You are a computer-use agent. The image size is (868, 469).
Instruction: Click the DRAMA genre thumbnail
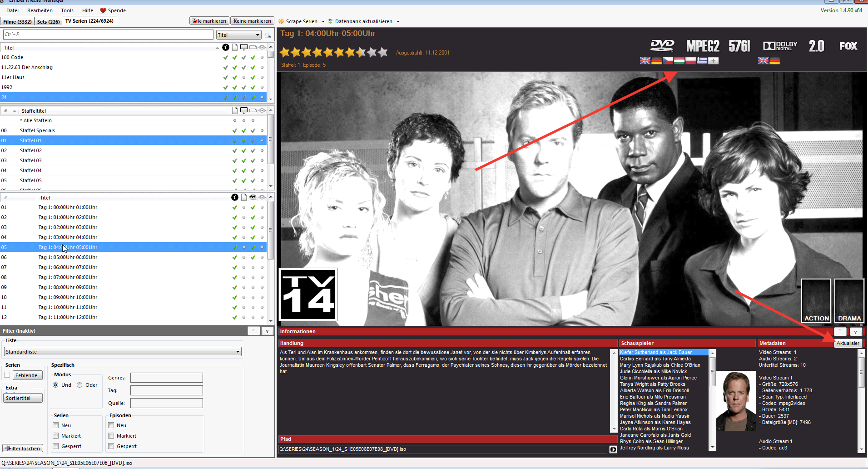click(849, 301)
